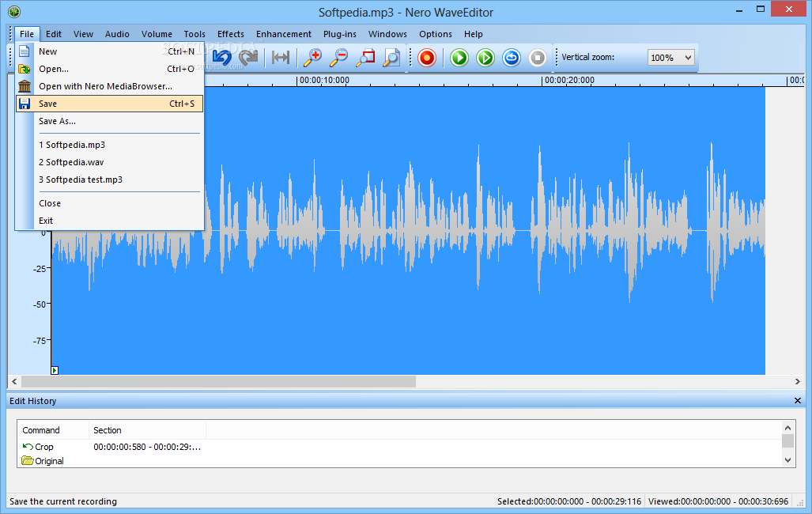Click the Open folder icon in File menu
The width and height of the screenshot is (812, 514).
[x=25, y=69]
